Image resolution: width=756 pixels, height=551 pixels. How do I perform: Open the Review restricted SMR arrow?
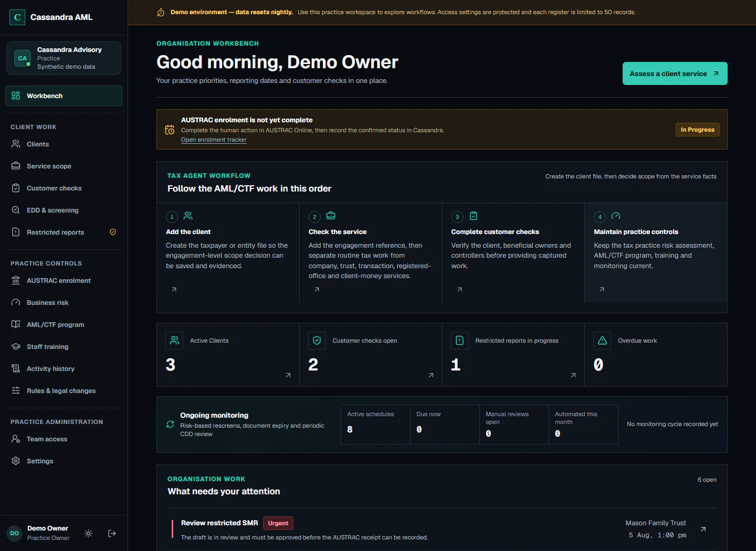coord(703,529)
